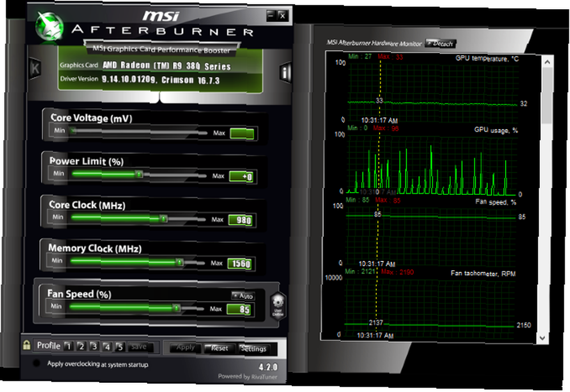The image size is (570, 392).
Task: Click the 'Graphics Card' field label
Action: (x=79, y=65)
